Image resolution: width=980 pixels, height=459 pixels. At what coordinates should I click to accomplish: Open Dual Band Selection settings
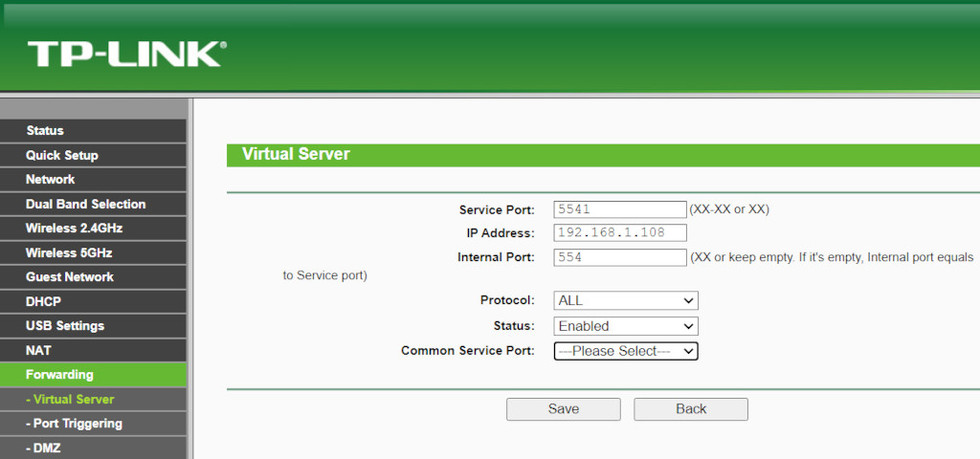[x=86, y=204]
